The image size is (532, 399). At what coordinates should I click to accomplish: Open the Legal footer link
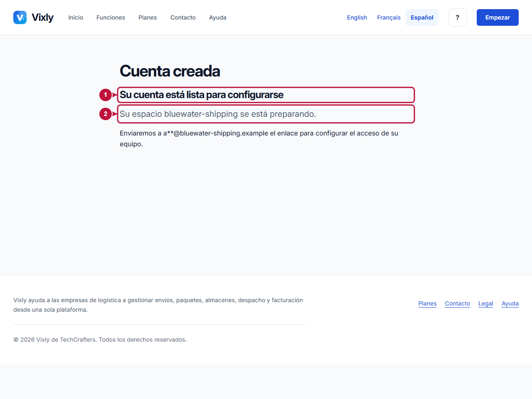(x=485, y=303)
